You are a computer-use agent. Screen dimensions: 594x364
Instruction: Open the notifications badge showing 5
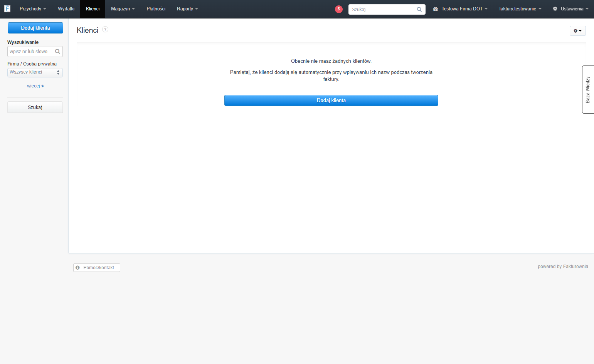click(339, 9)
